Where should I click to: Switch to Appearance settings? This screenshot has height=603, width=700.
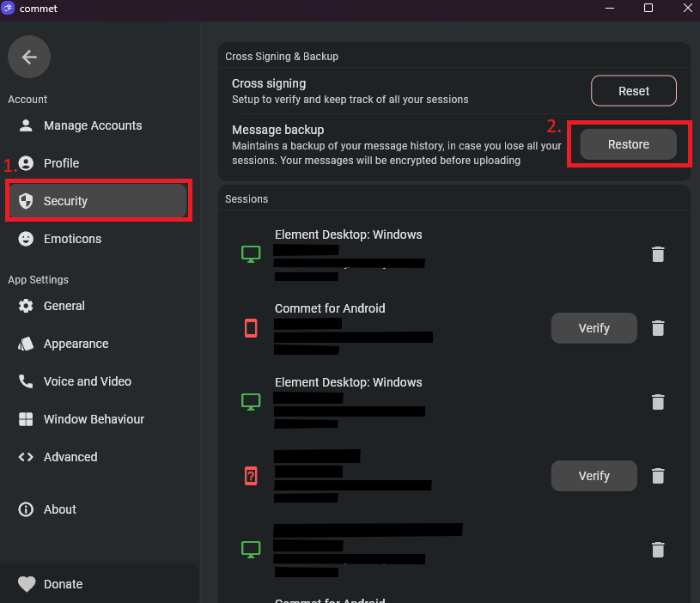(x=76, y=344)
